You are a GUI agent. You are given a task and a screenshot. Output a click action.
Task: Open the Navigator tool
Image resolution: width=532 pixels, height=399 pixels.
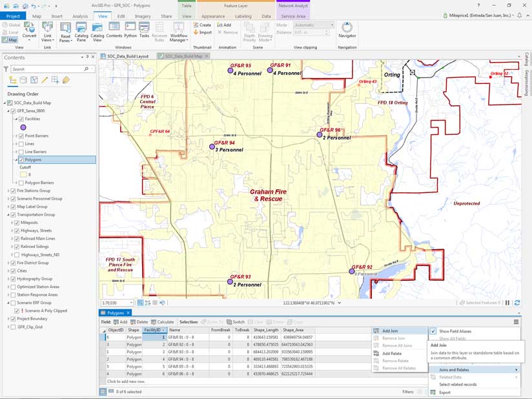347,30
